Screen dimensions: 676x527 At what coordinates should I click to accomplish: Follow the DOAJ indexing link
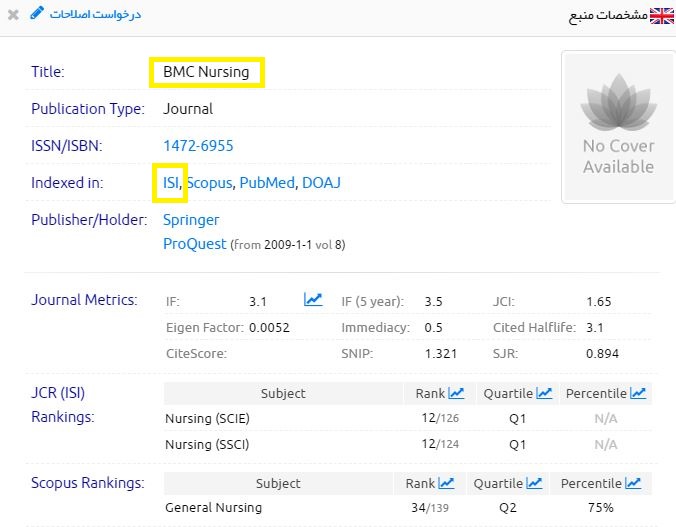pos(321,183)
